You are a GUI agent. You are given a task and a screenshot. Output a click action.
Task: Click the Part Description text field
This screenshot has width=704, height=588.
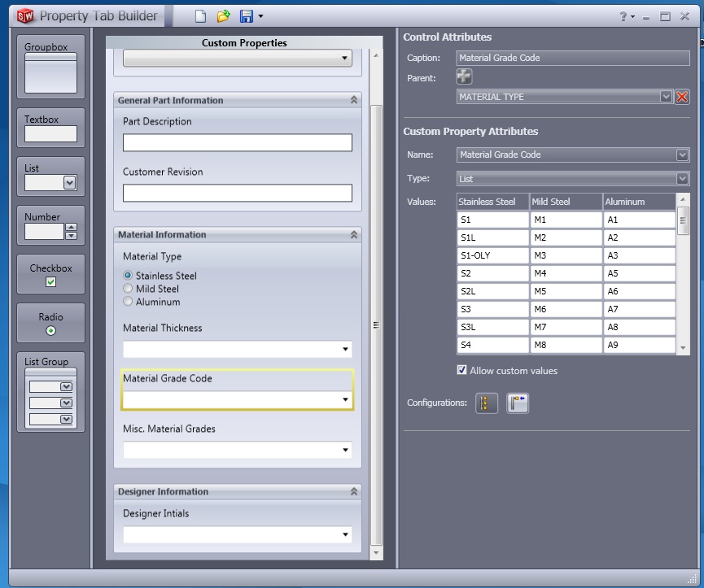pos(238,142)
